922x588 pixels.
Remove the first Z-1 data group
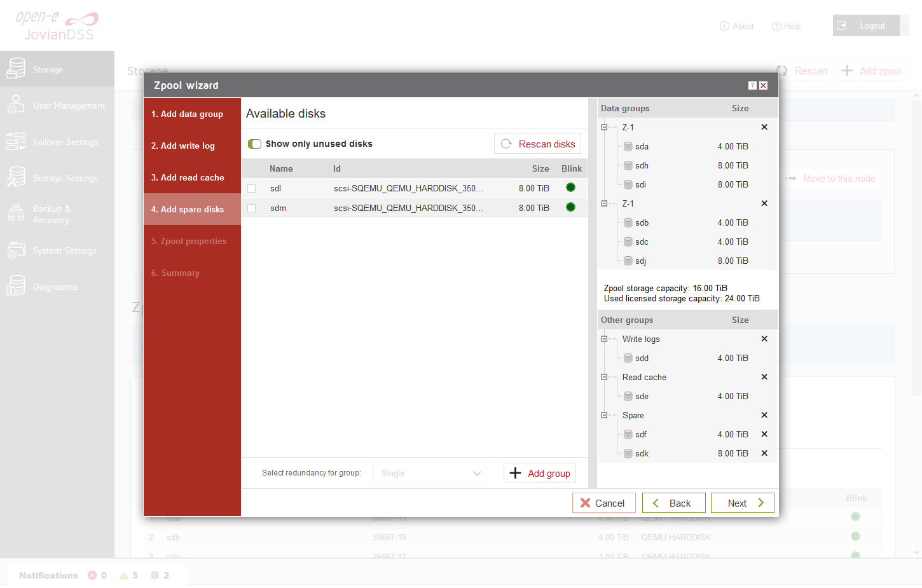tap(764, 127)
